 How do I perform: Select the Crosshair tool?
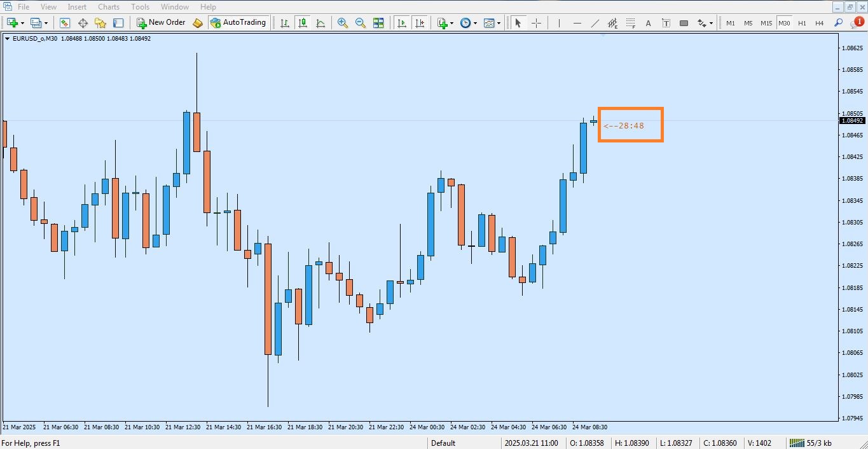click(x=536, y=23)
